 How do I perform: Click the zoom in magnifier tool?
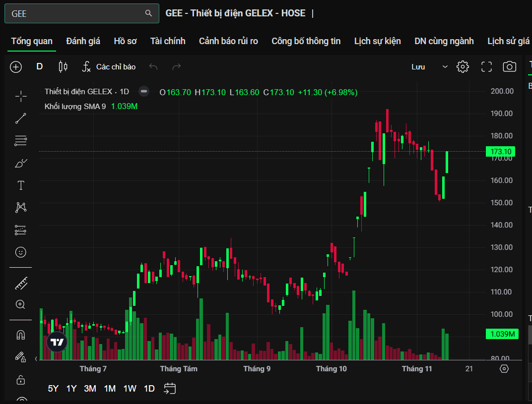tap(21, 304)
